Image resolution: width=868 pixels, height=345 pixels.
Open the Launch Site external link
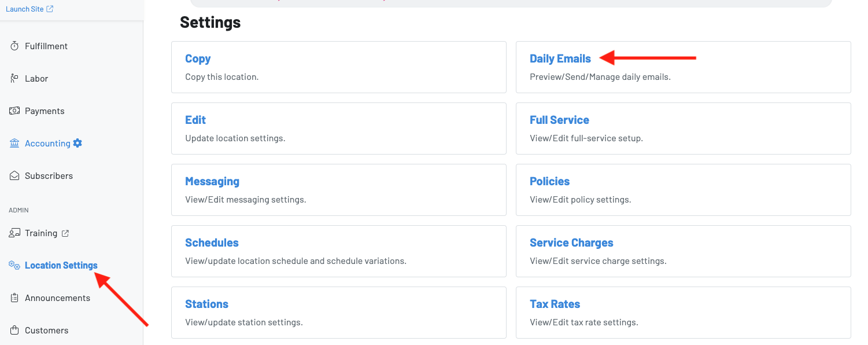pyautogui.click(x=29, y=9)
